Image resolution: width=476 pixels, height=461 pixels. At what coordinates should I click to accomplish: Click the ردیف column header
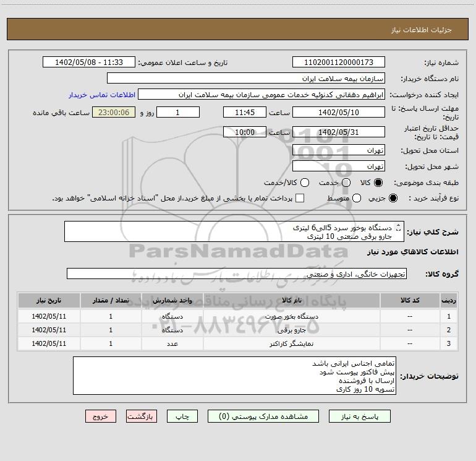tap(449, 300)
